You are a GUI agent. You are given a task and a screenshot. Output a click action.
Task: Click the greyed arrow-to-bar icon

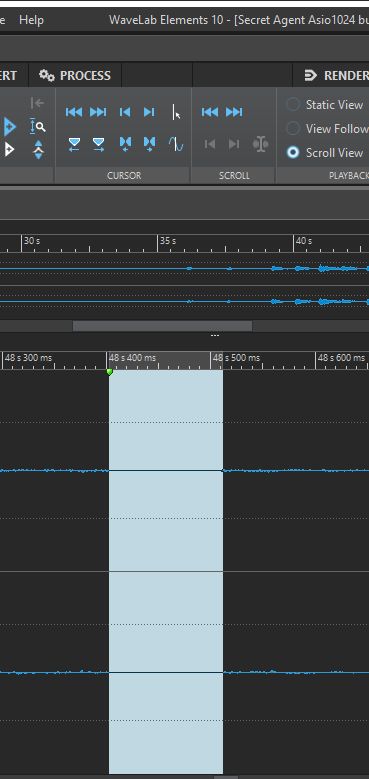pos(37,103)
